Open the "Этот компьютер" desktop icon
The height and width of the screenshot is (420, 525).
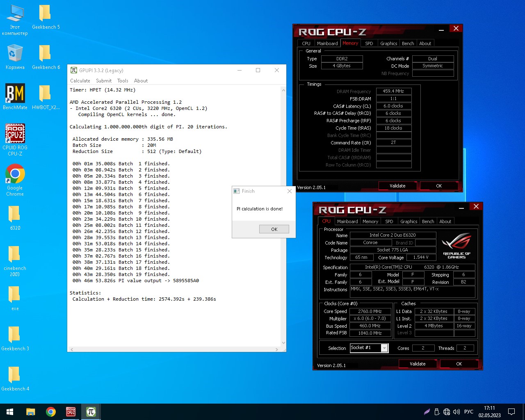click(15, 20)
